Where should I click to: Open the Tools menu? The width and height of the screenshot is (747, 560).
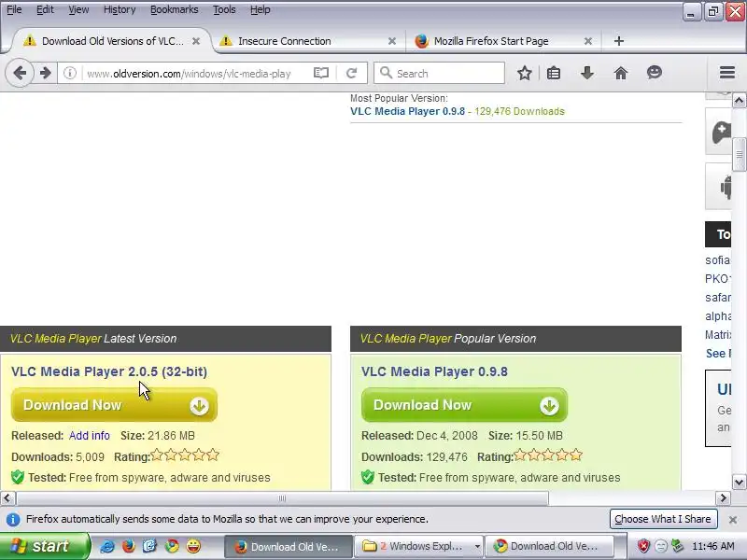(224, 9)
